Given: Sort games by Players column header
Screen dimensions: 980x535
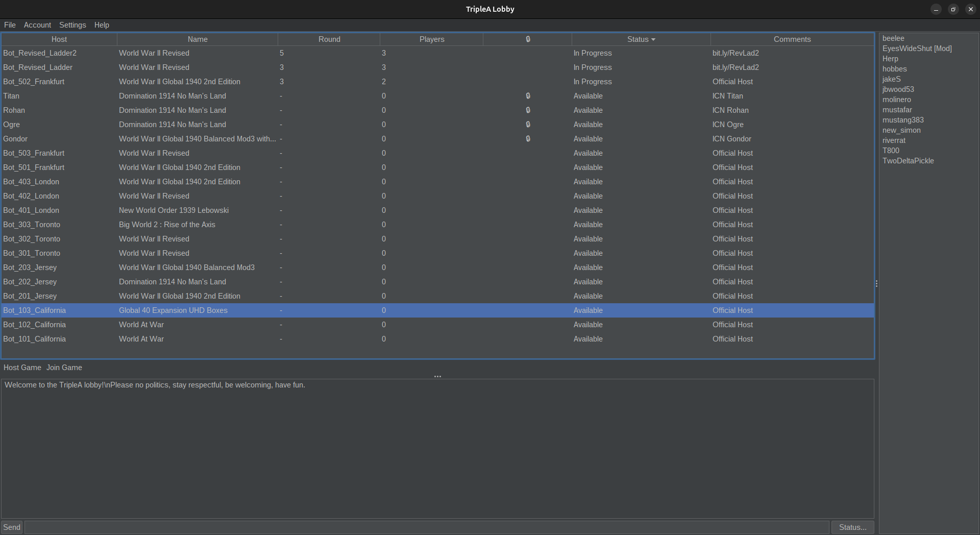Looking at the screenshot, I should [x=432, y=39].
